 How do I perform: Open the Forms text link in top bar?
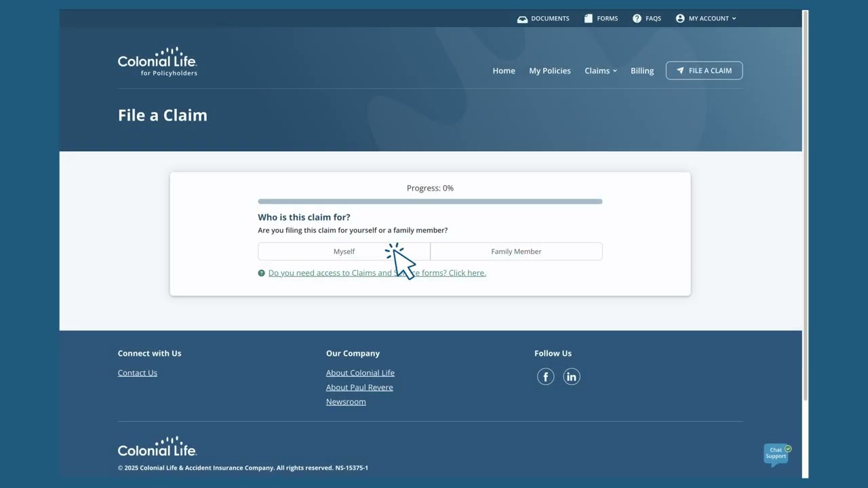(608, 18)
